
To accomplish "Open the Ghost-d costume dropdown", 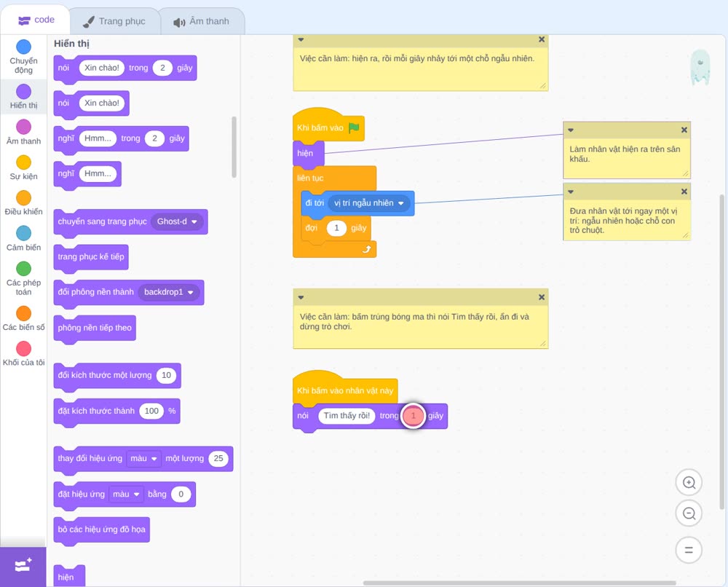I will click(177, 221).
